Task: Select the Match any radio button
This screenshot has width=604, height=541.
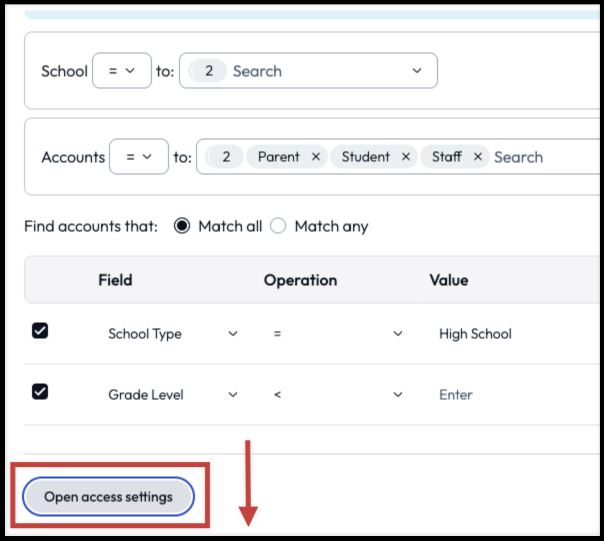Action: pyautogui.click(x=278, y=226)
